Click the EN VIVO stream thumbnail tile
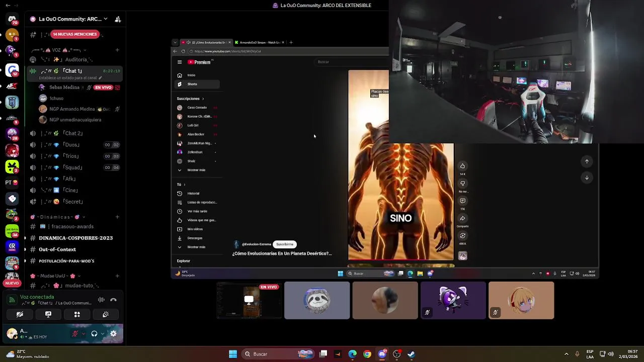Viewport: 644px width, 362px height. (249, 301)
